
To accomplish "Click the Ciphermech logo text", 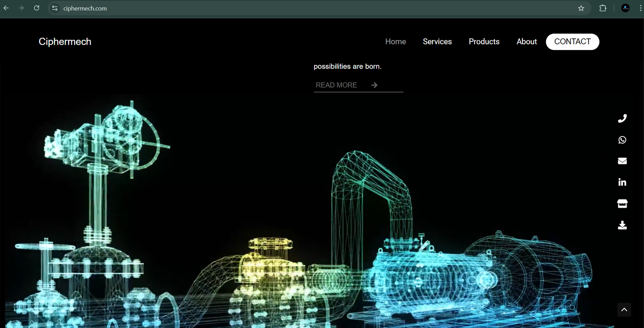I will (x=65, y=42).
